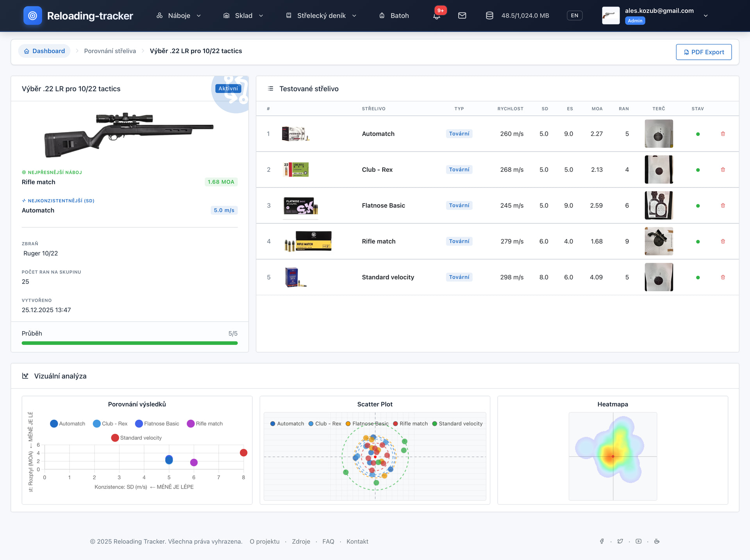Expand the Náboje dropdown menu
Viewport: 750px width, 560px height.
coord(179,16)
